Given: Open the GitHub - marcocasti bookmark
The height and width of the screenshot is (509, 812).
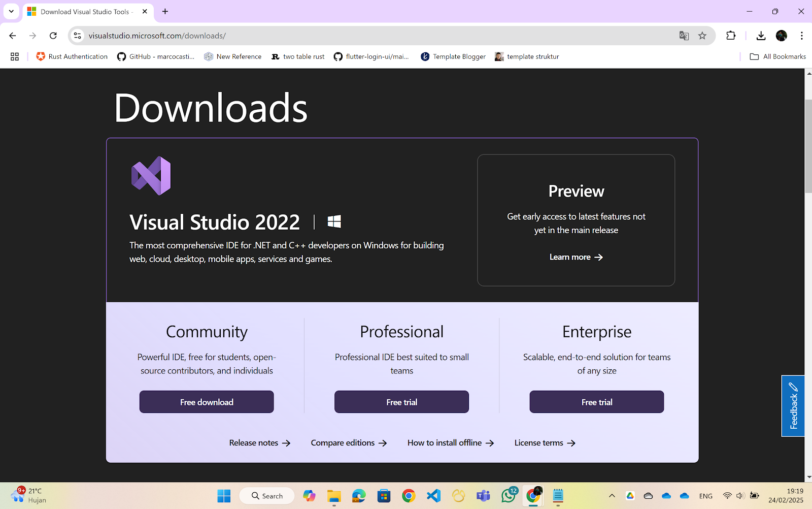Looking at the screenshot, I should 156,56.
